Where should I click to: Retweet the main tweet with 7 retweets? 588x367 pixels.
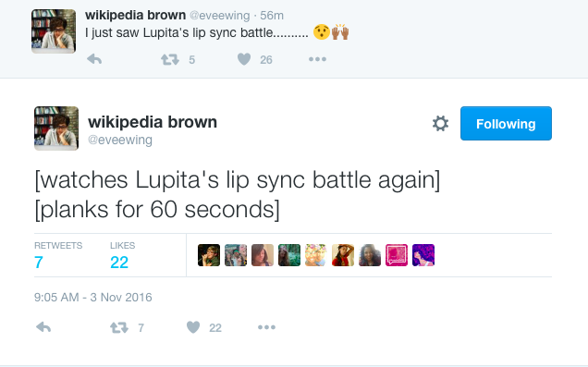point(119,327)
